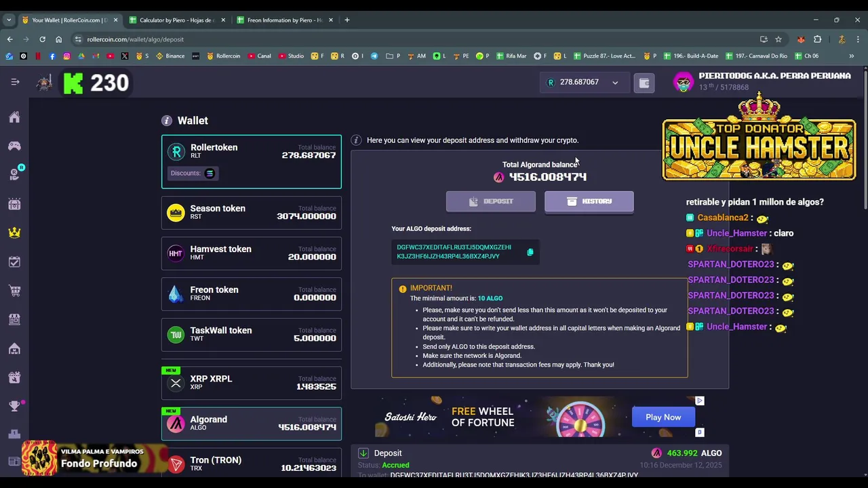Copy the ALGO deposit address

pos(530,252)
